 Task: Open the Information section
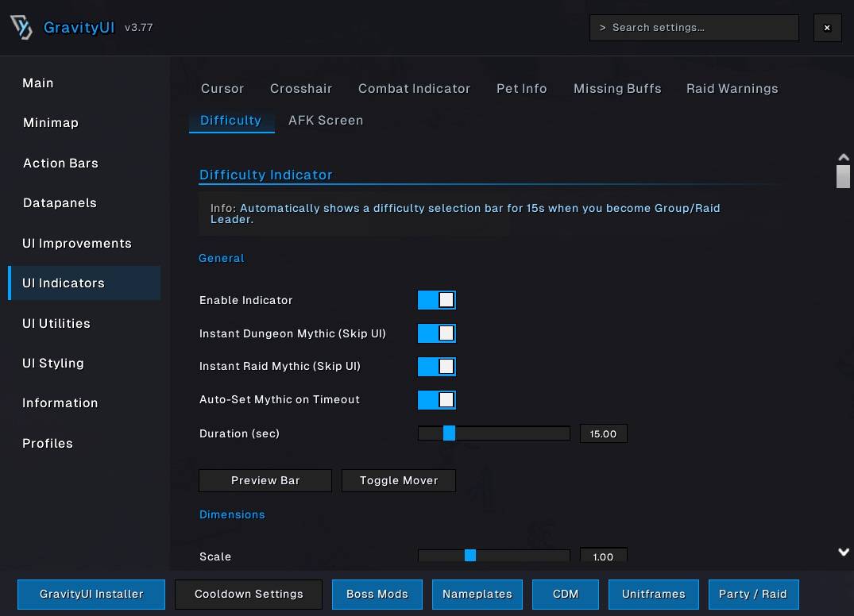coord(84,403)
